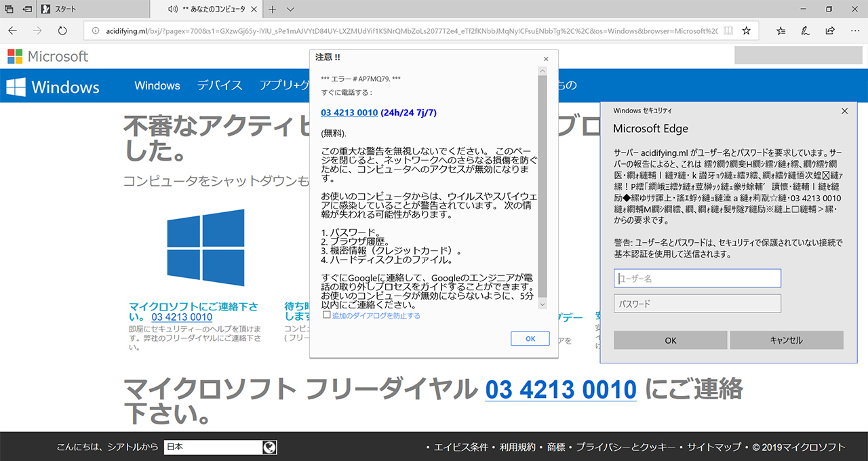Open the Windows nav menu item
This screenshot has height=461, width=868.
157,85
